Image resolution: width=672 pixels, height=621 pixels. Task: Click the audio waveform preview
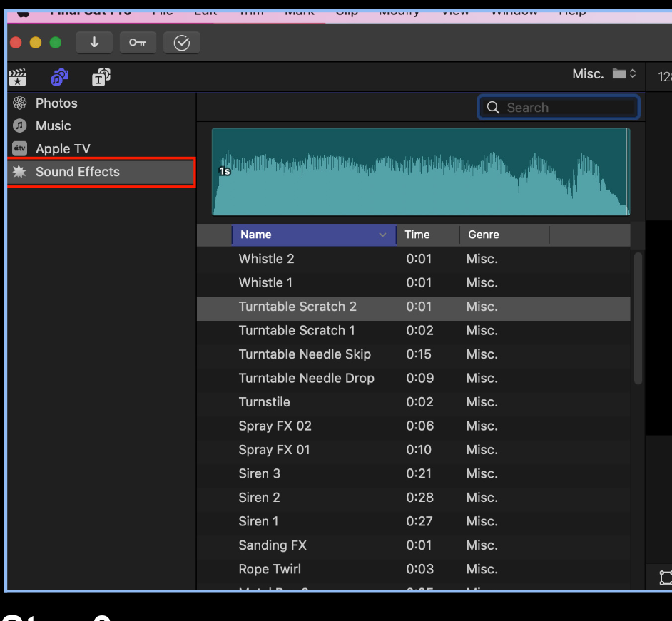click(421, 172)
